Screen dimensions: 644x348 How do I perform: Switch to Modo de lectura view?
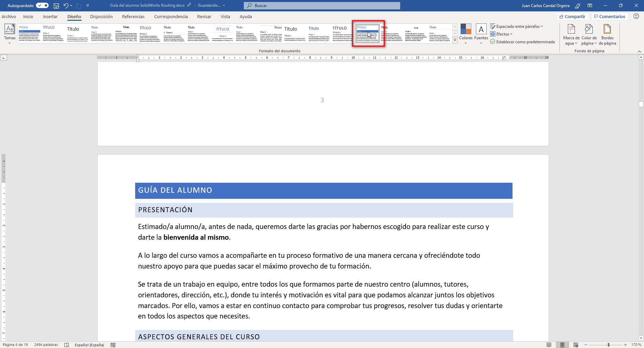pos(549,345)
